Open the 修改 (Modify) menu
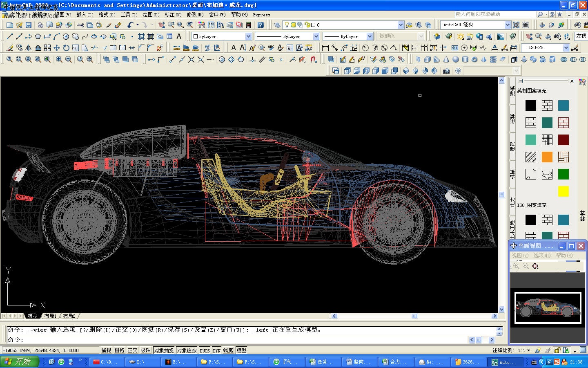This screenshot has width=588, height=368. (195, 15)
